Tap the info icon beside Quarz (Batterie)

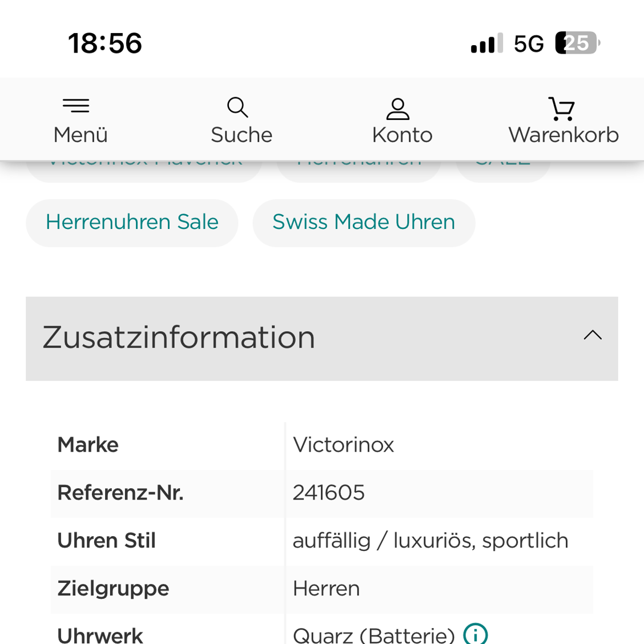tap(475, 634)
